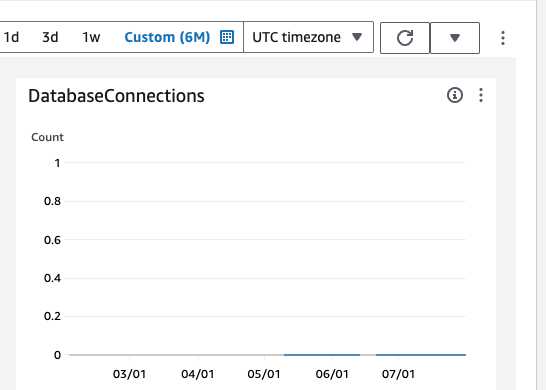Open the DatabaseConnections widget three-dot menu
This screenshot has width=546, height=390.
click(481, 95)
